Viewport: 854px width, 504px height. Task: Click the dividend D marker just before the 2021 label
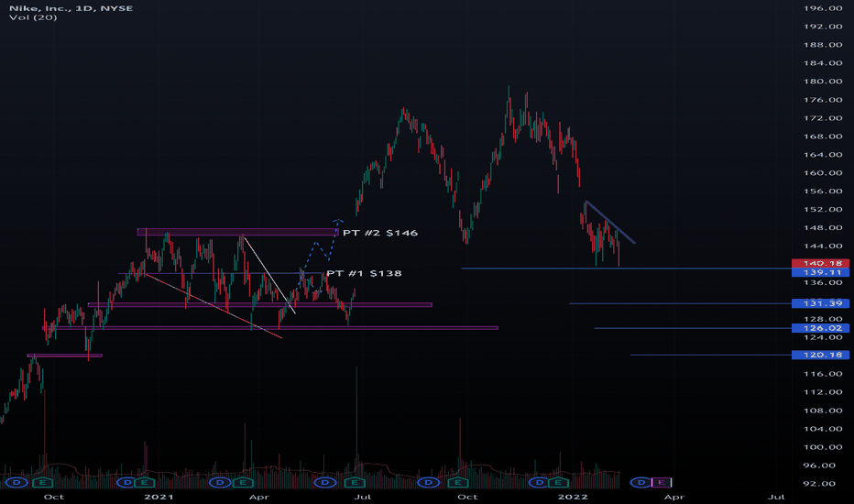126,483
